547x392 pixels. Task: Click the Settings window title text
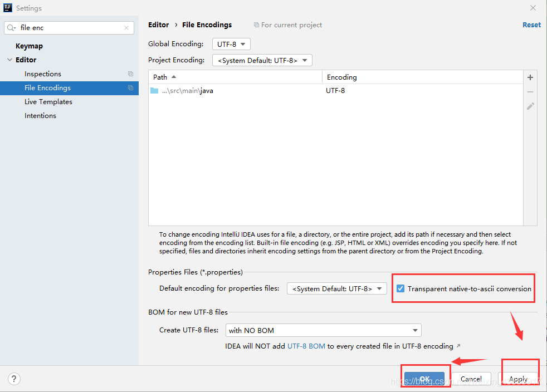pyautogui.click(x=29, y=8)
